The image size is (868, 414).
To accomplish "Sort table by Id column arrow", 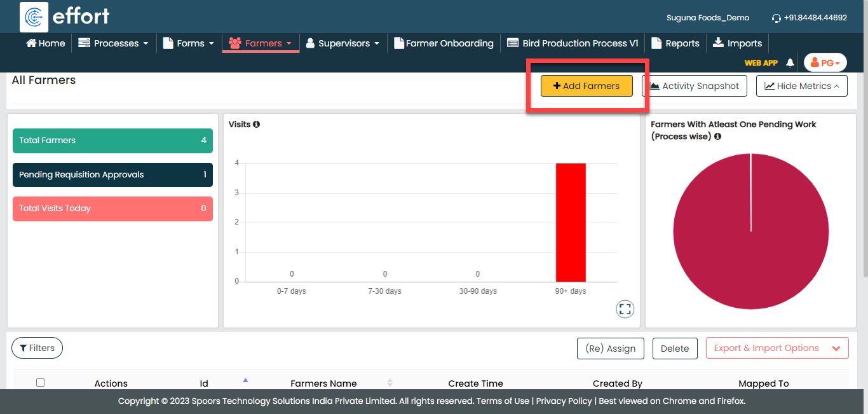I will pyautogui.click(x=245, y=381).
